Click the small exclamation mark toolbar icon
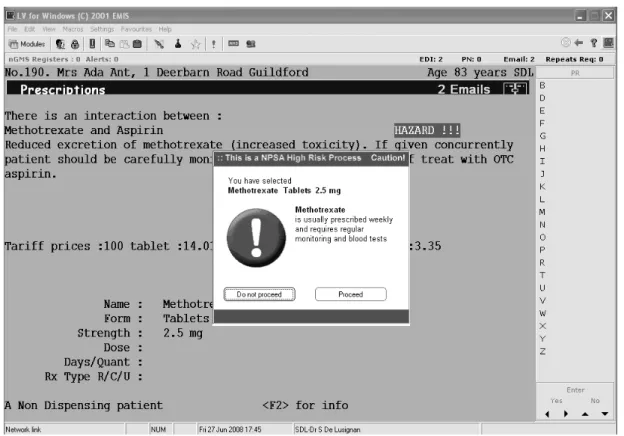Viewport: 624px width, 436px height. (214, 44)
